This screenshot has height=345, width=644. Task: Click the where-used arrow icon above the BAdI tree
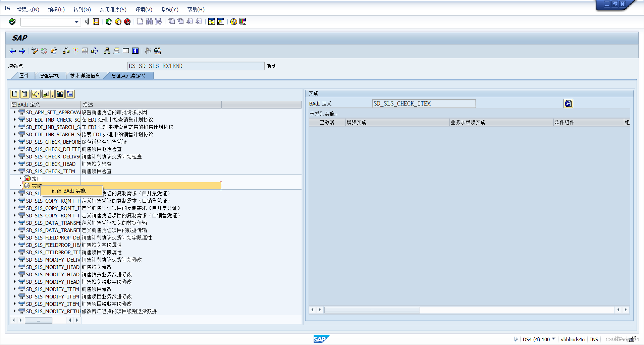click(36, 94)
